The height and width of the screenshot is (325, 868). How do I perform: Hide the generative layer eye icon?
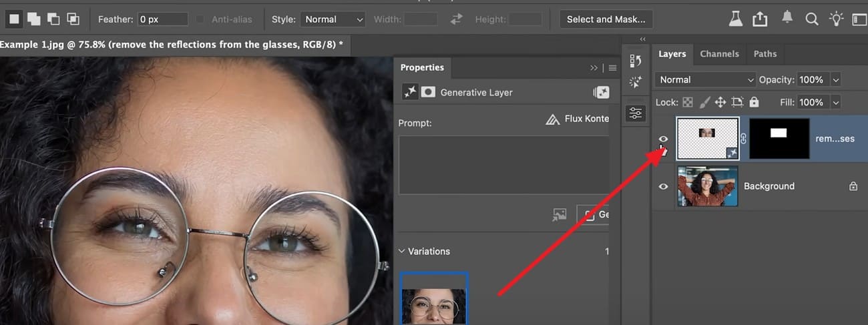(663, 139)
